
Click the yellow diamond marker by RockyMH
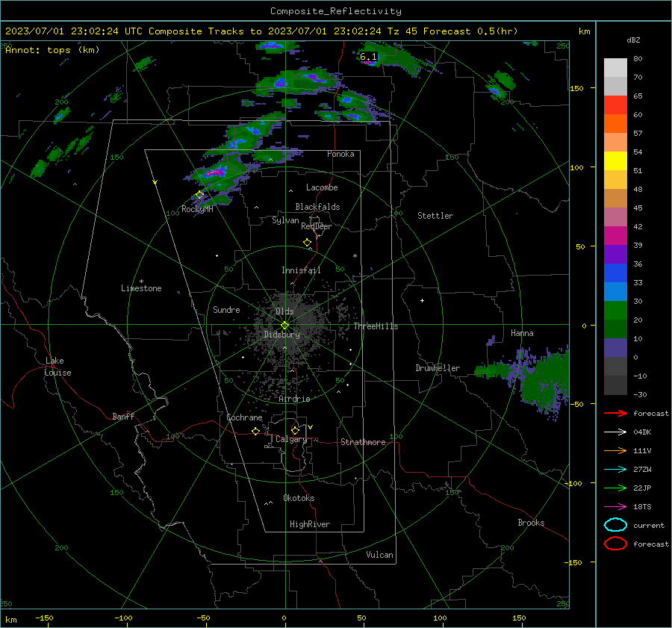[199, 195]
